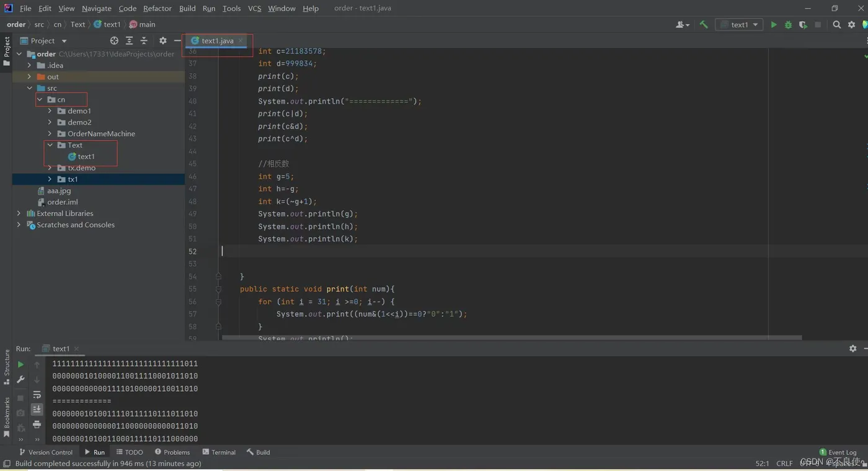Click the 52:1 caret position indicator
The image size is (868, 471).
point(762,464)
